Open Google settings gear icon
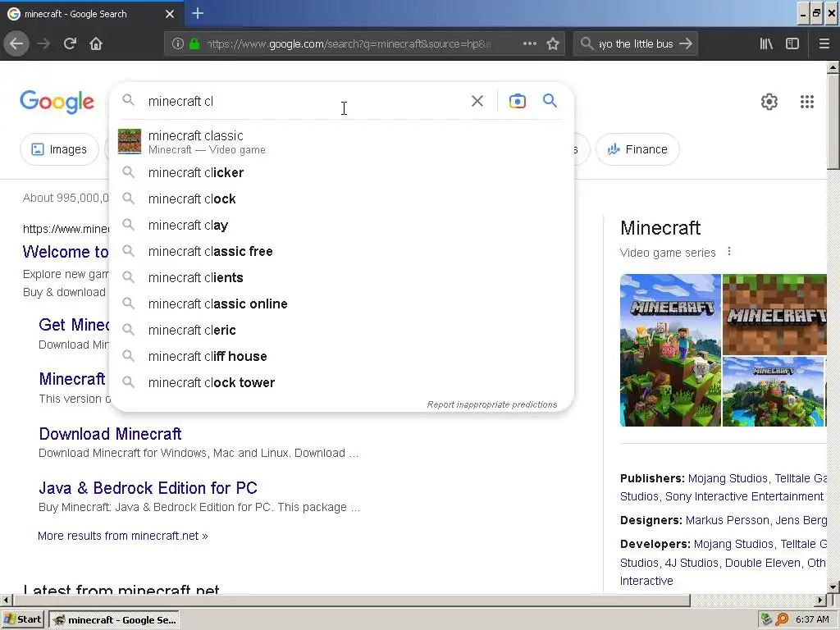 tap(769, 102)
